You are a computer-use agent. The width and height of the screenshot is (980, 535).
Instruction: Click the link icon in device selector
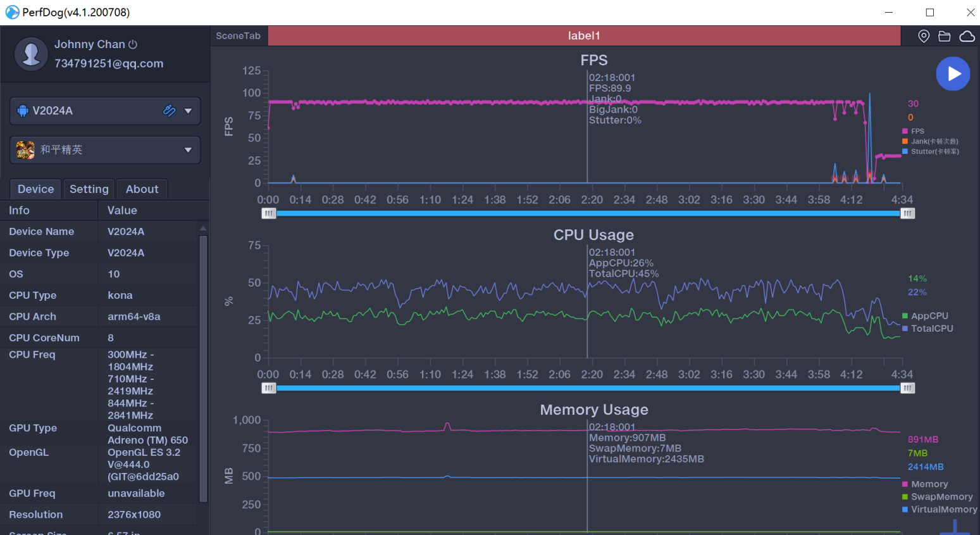(x=169, y=111)
